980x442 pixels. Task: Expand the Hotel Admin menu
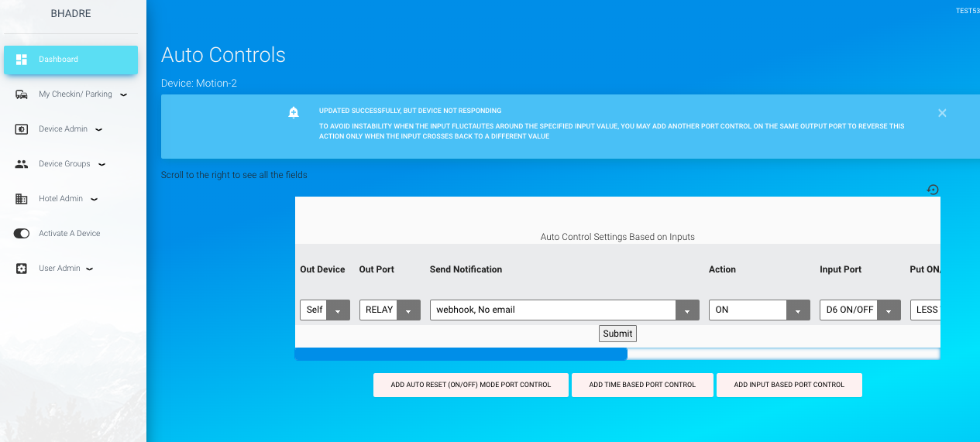(70, 199)
